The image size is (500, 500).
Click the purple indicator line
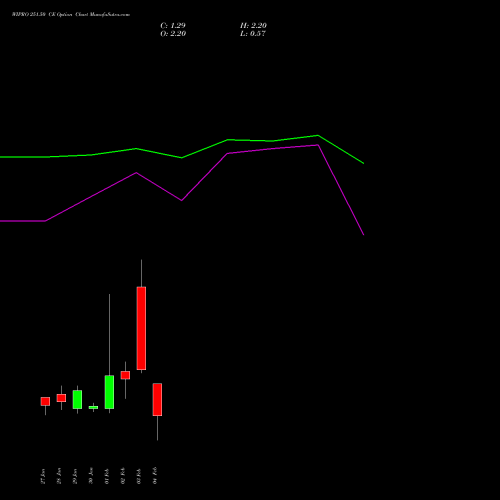[182, 200]
